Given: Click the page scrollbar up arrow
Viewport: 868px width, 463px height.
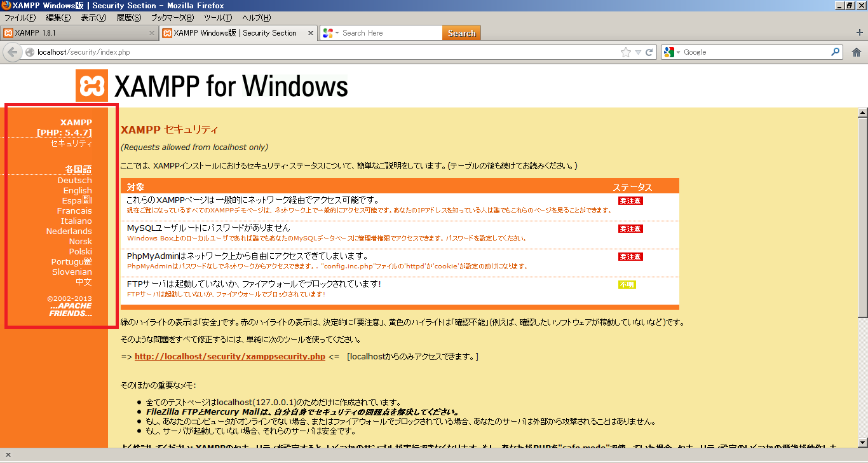Looking at the screenshot, I should (x=862, y=113).
